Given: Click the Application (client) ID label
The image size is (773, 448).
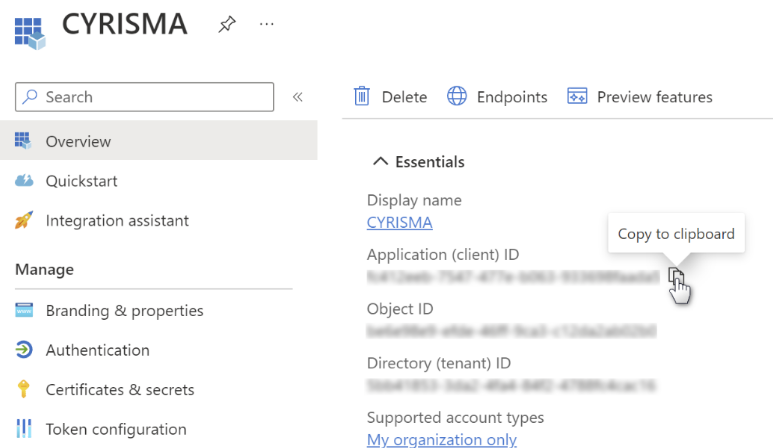Looking at the screenshot, I should tap(443, 254).
